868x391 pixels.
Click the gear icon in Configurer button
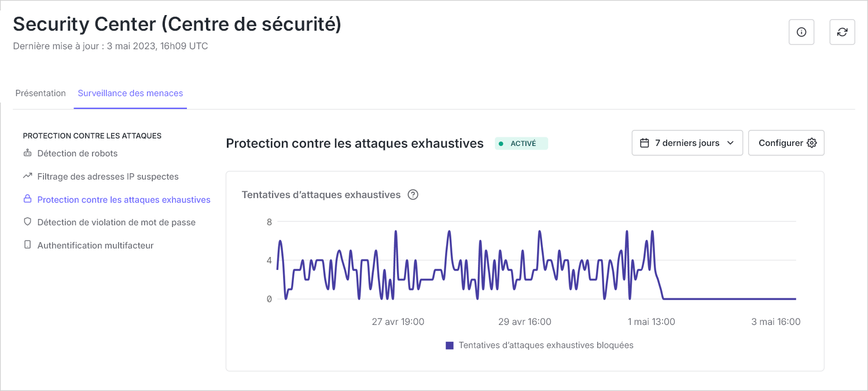[x=811, y=143]
